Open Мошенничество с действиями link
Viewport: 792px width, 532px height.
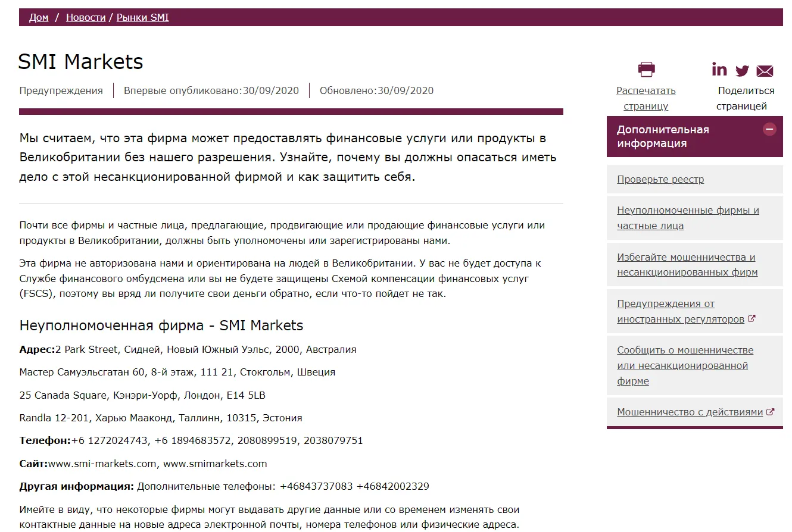click(x=690, y=412)
